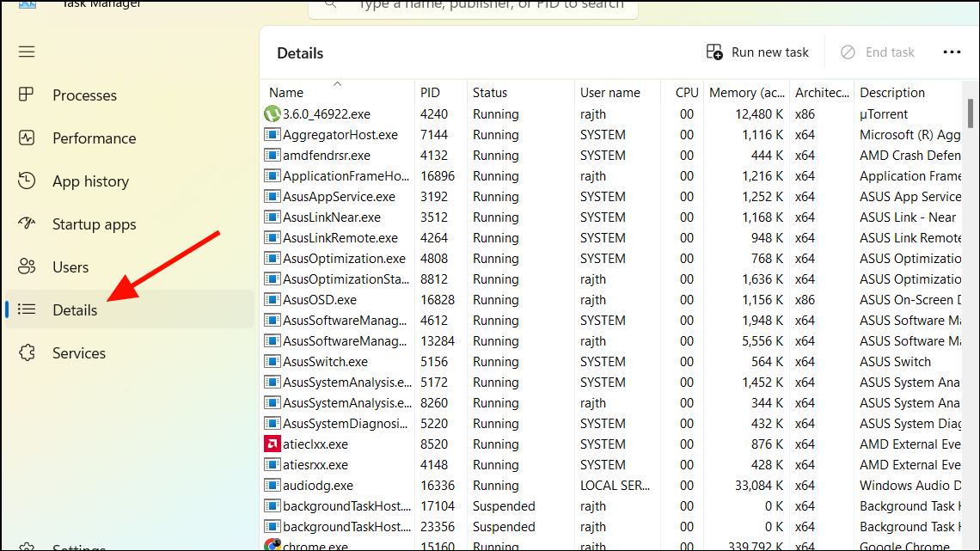Collapse the sidebar using the hamburger icon
The image size is (980, 551).
coord(27,52)
